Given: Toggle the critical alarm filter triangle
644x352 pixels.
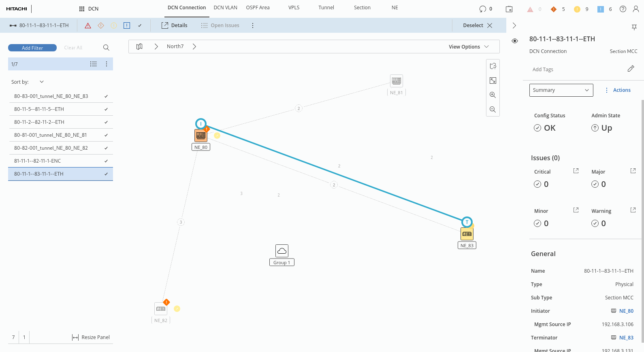Looking at the screenshot, I should [88, 25].
